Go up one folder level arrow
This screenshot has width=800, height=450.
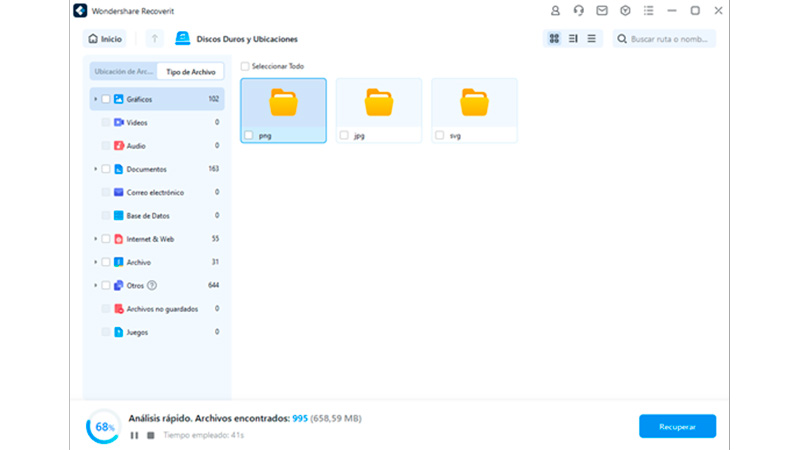point(154,39)
